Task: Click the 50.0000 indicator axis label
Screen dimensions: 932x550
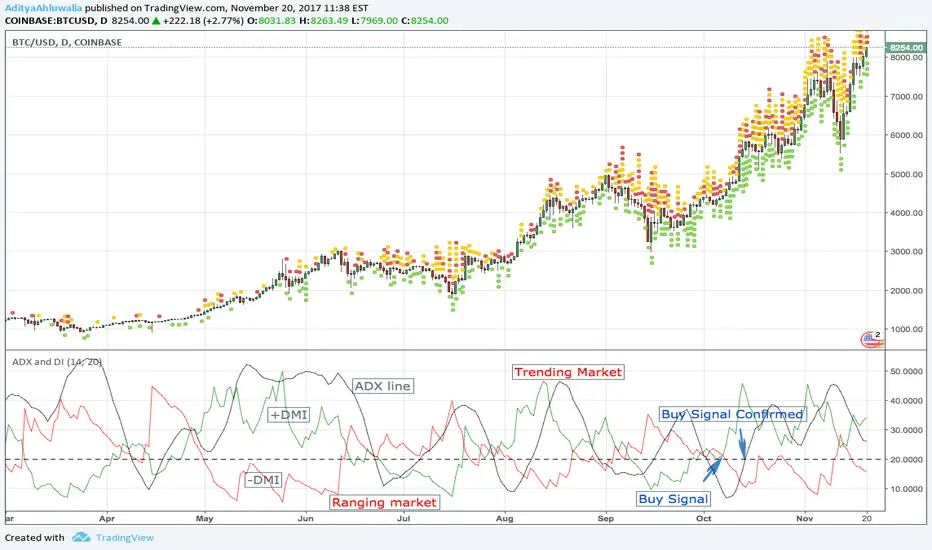Action: (x=906, y=371)
